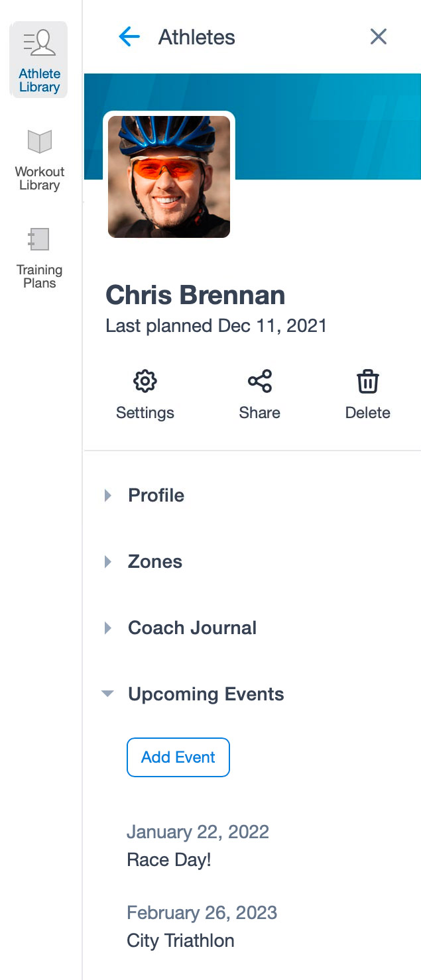
Task: Click the Chris Brennan name heading
Action: 196,296
